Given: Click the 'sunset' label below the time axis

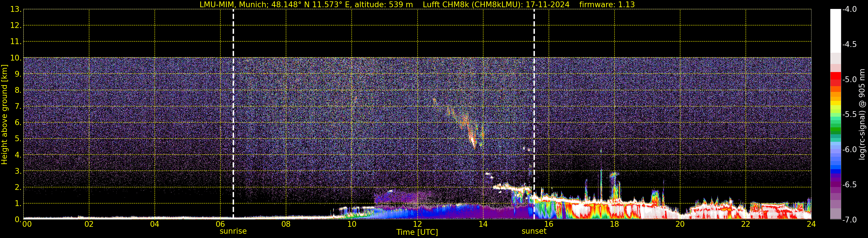Looking at the screenshot, I should 534,231.
